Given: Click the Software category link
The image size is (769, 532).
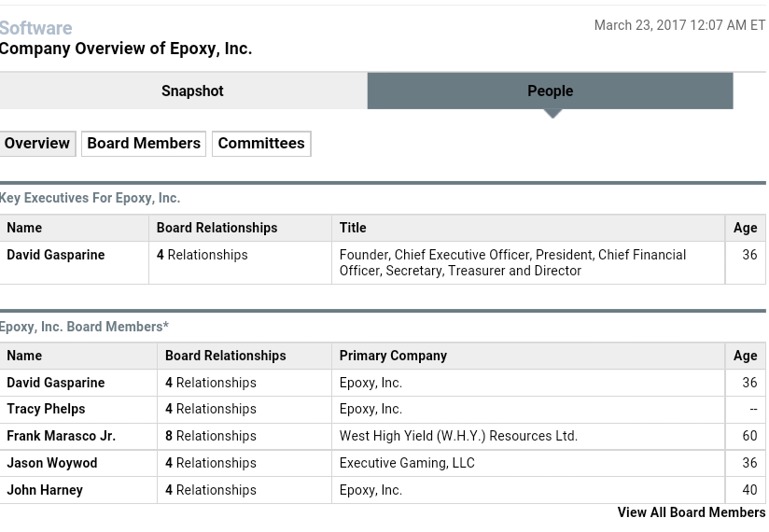Looking at the screenshot, I should click(35, 28).
